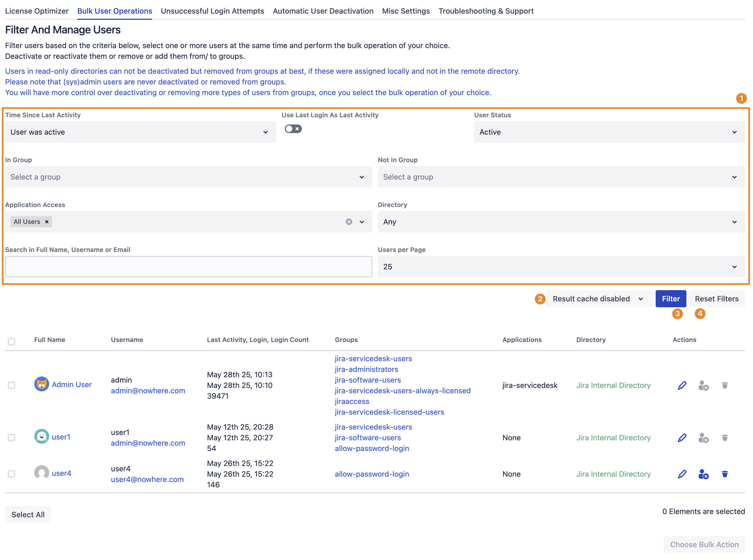Click the deactivate user icon for user1
The height and width of the screenshot is (560, 753).
(703, 438)
